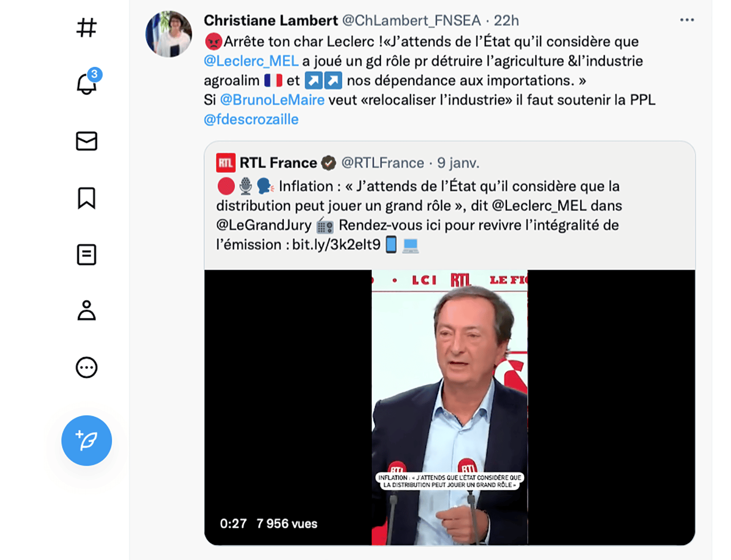The width and height of the screenshot is (731, 560).
Task: Click the blue compose tweet button
Action: coord(87,441)
